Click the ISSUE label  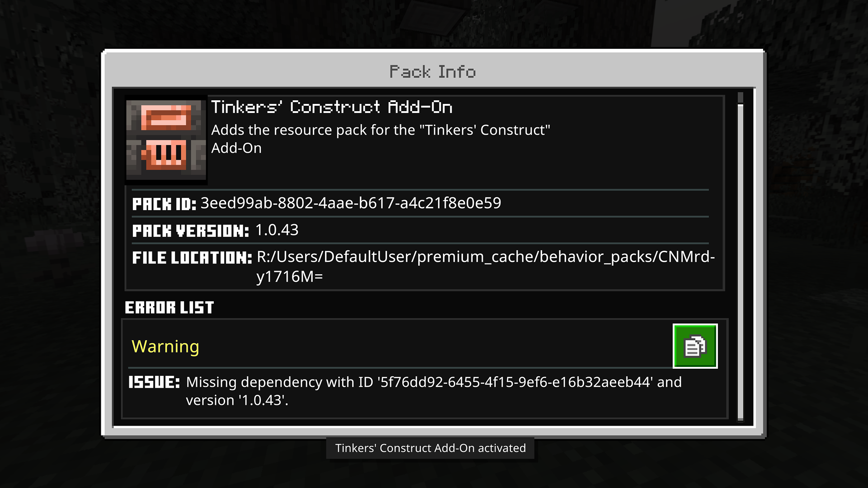pyautogui.click(x=154, y=382)
